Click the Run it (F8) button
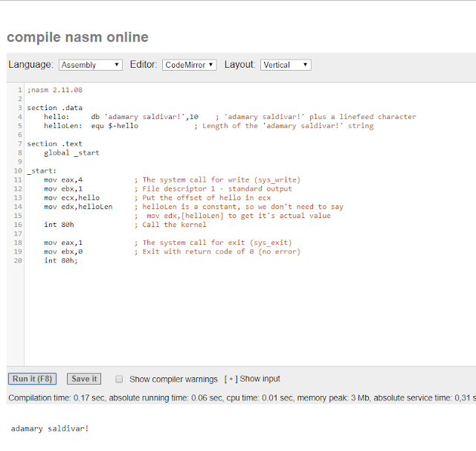Viewport: 476px width, 451px height. [x=32, y=379]
